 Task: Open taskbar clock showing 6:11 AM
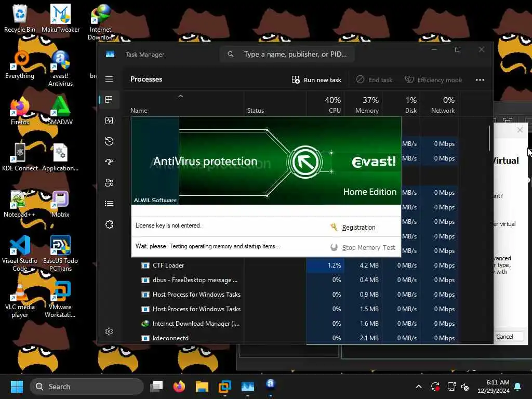[494, 387]
